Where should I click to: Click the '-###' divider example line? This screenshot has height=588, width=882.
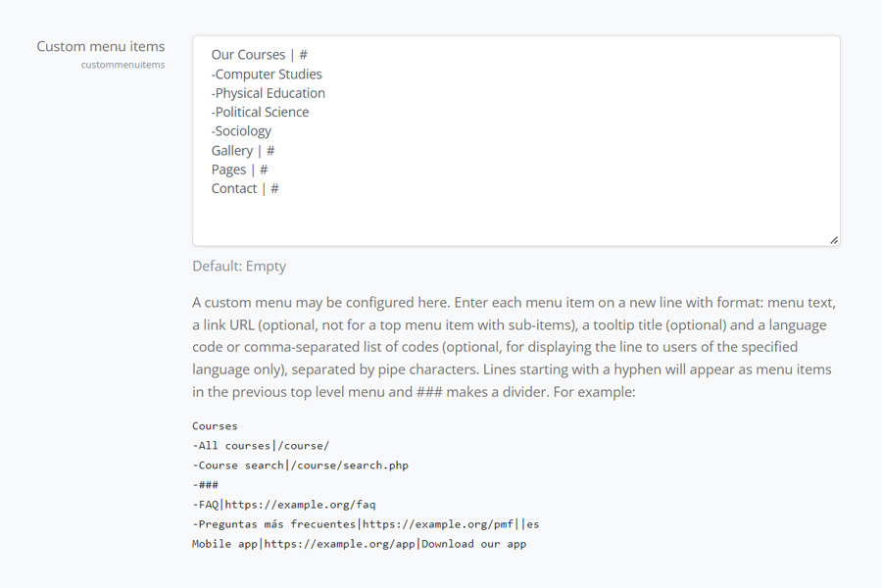[x=206, y=485]
